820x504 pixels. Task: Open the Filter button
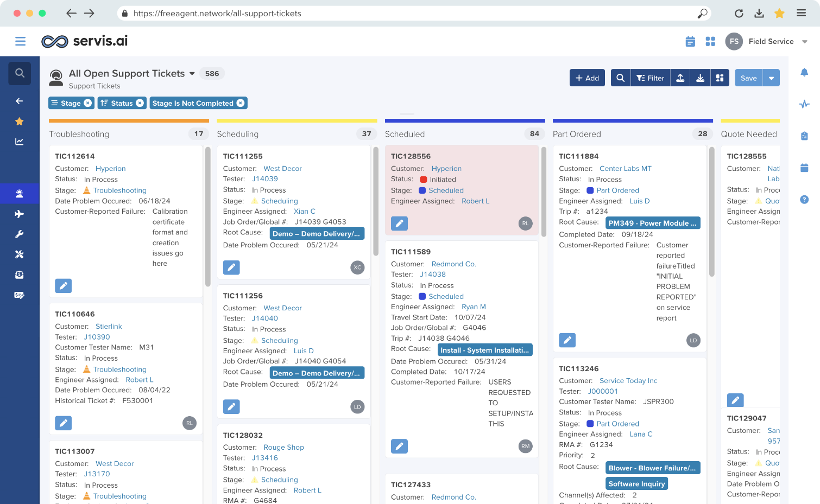(651, 78)
